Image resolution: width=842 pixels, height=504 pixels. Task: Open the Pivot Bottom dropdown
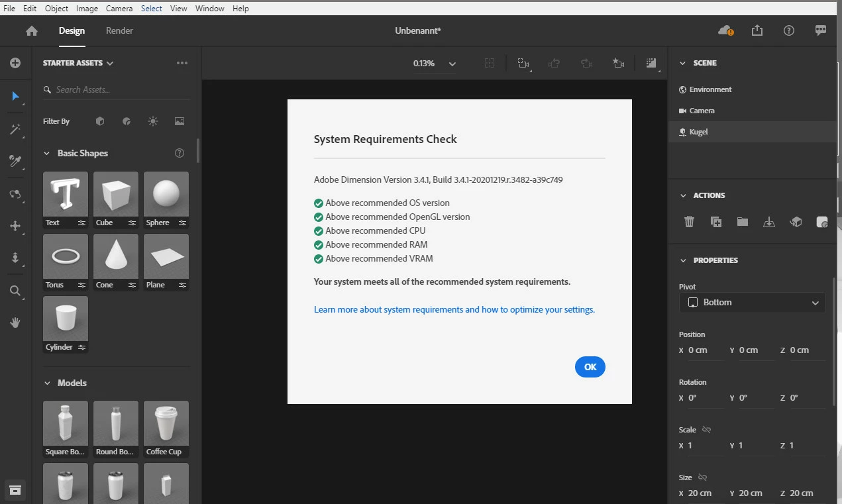tap(753, 303)
